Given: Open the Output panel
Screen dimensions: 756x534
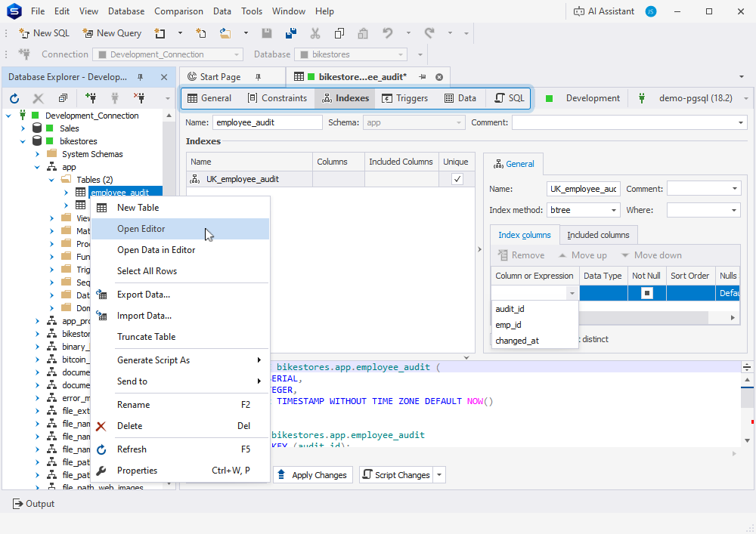Looking at the screenshot, I should [33, 504].
